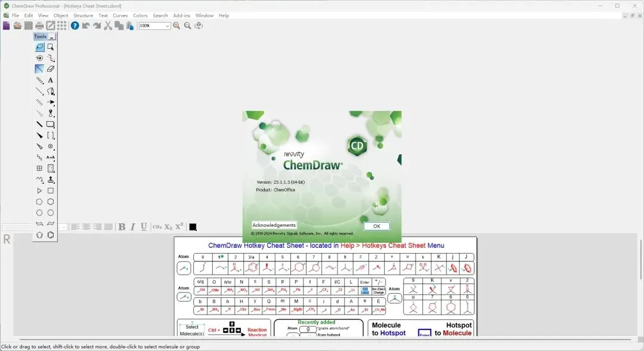This screenshot has width=644, height=351.
Task: Open the File menu
Action: point(15,15)
